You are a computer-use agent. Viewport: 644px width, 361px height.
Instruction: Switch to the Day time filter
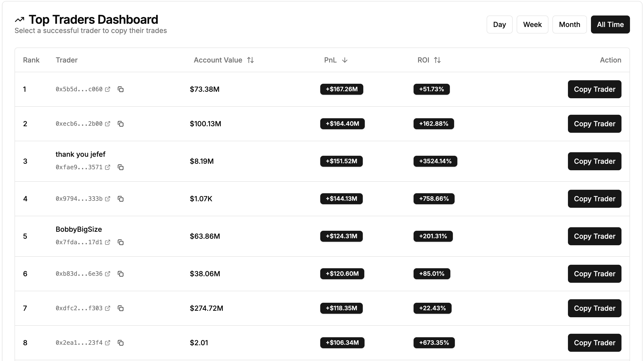[499, 24]
